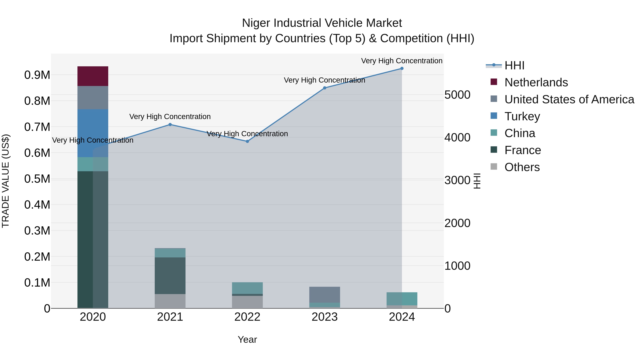
Task: Click the right HHI axis title
Action: (x=477, y=181)
